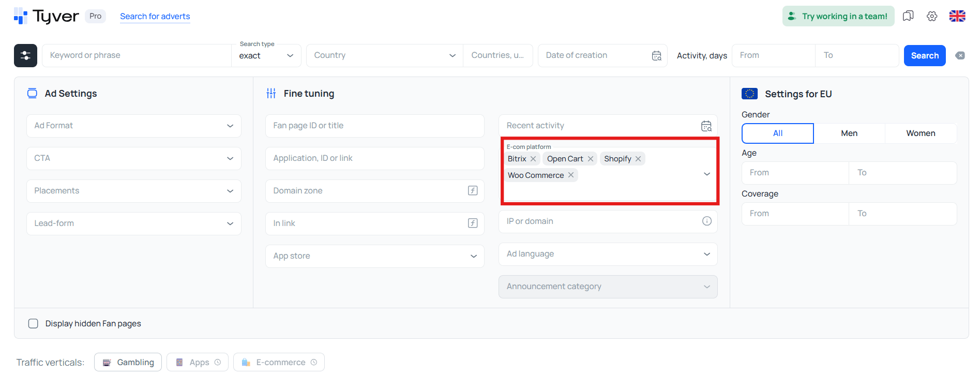This screenshot has width=980, height=391.
Task: Click Try working in a team button
Action: point(838,16)
